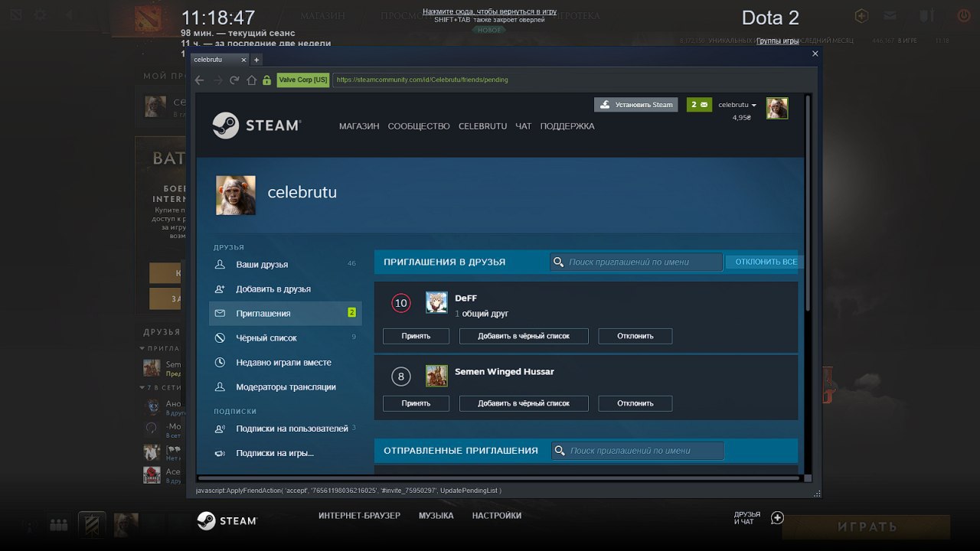Click the page horizontal scrollbar at the bottom
The height and width of the screenshot is (551, 980).
500,479
